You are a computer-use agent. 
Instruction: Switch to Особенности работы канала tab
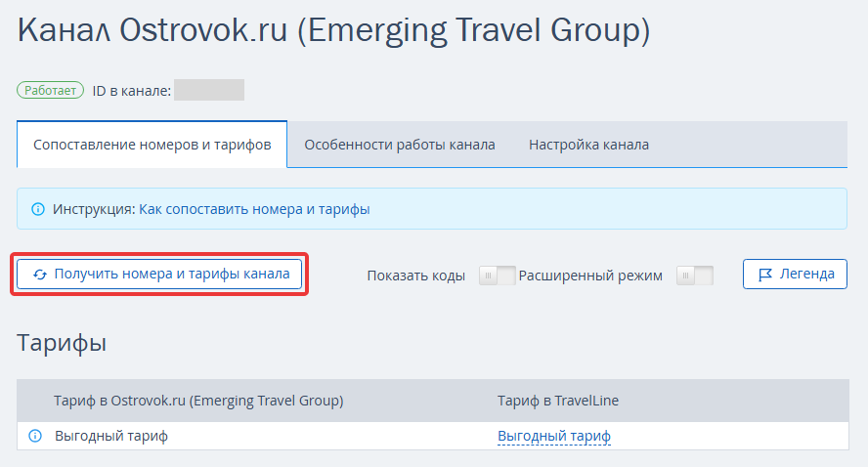400,145
